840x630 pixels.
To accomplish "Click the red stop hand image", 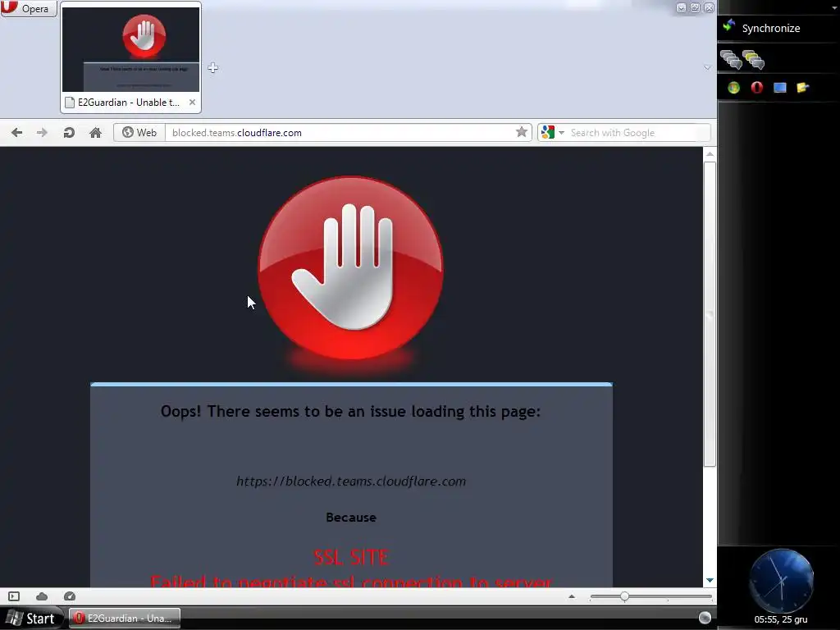I will (x=351, y=268).
